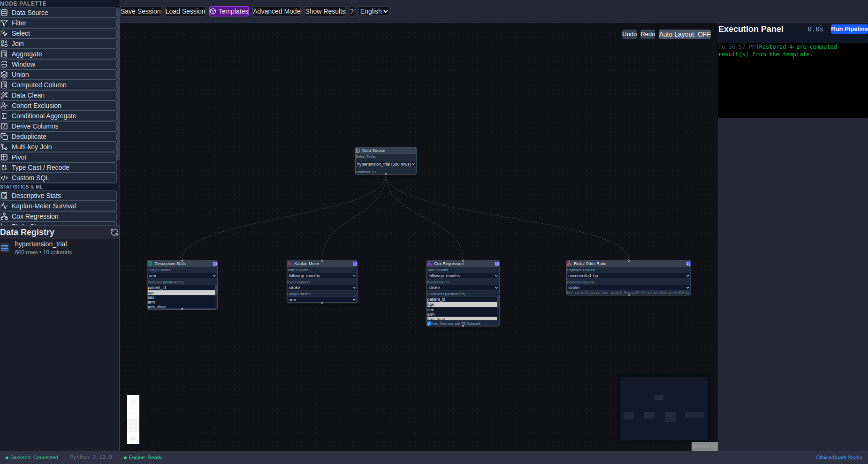Open the English language dropdown
Screen dimensions: 868x464
click(x=374, y=11)
